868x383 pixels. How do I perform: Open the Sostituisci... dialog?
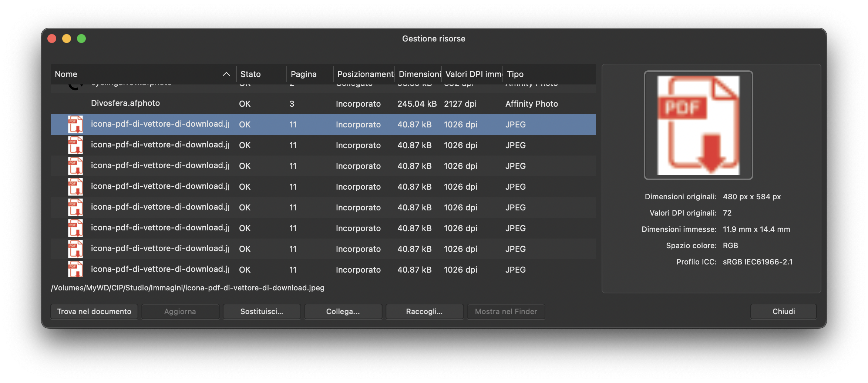pyautogui.click(x=262, y=312)
